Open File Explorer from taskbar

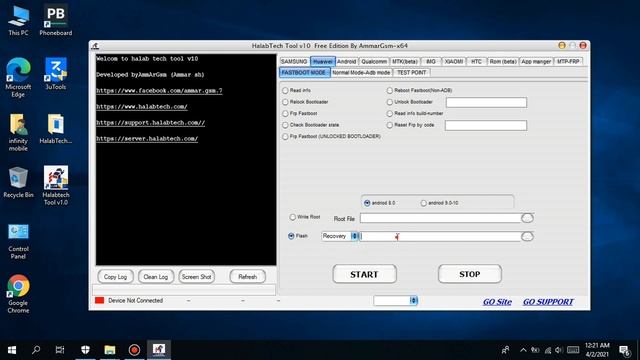[x=109, y=350]
